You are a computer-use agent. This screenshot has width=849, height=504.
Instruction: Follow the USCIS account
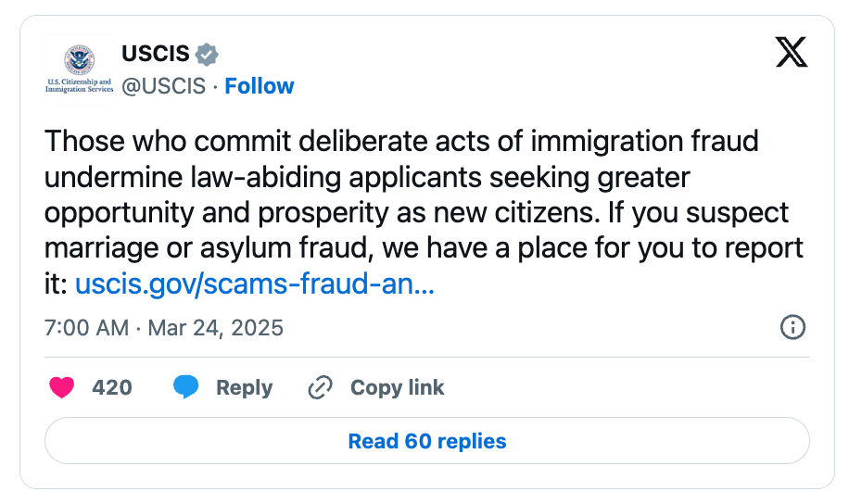click(259, 86)
